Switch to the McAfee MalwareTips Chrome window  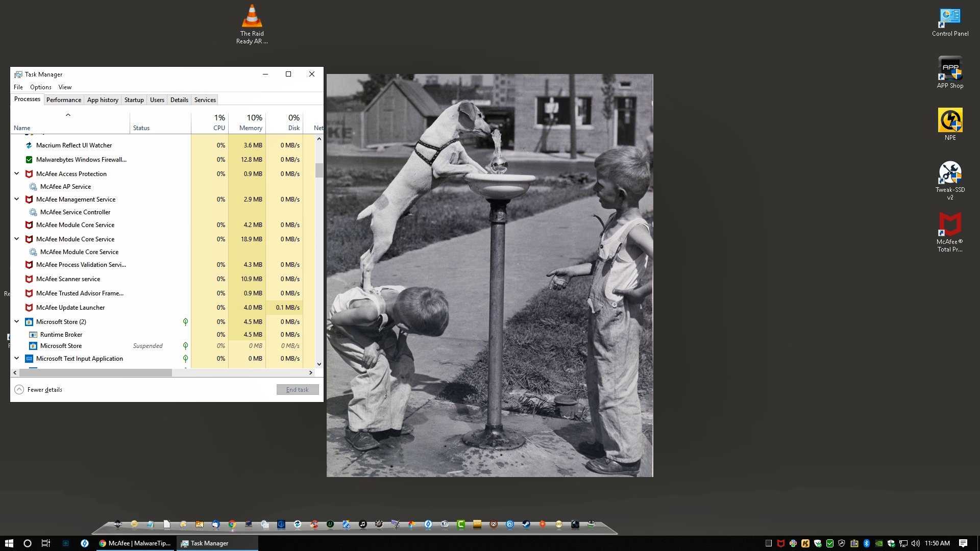tap(135, 543)
